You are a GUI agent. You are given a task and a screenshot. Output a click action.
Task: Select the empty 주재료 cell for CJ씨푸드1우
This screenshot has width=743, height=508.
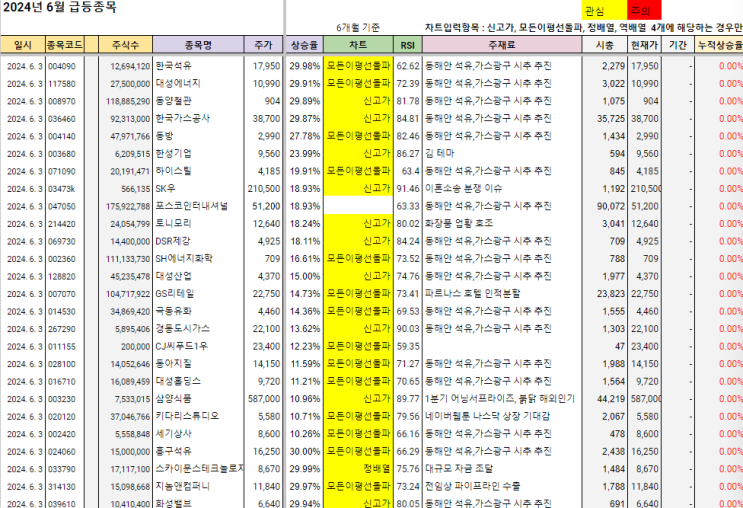[x=502, y=346]
